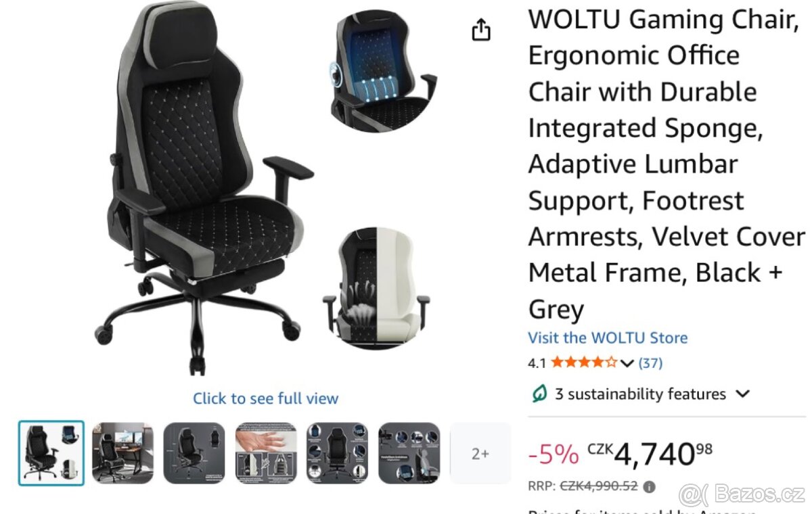Click the orange star rating icons
812x514 pixels.
pos(584,363)
